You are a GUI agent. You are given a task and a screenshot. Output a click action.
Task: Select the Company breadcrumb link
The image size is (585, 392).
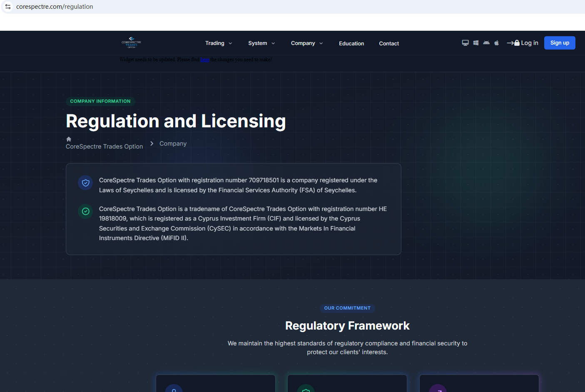173,144
